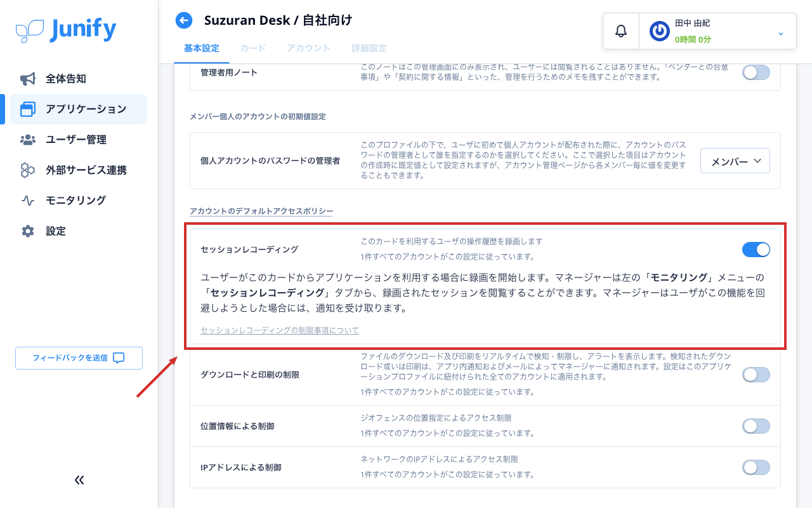Go back using the blue arrow button

(x=184, y=20)
